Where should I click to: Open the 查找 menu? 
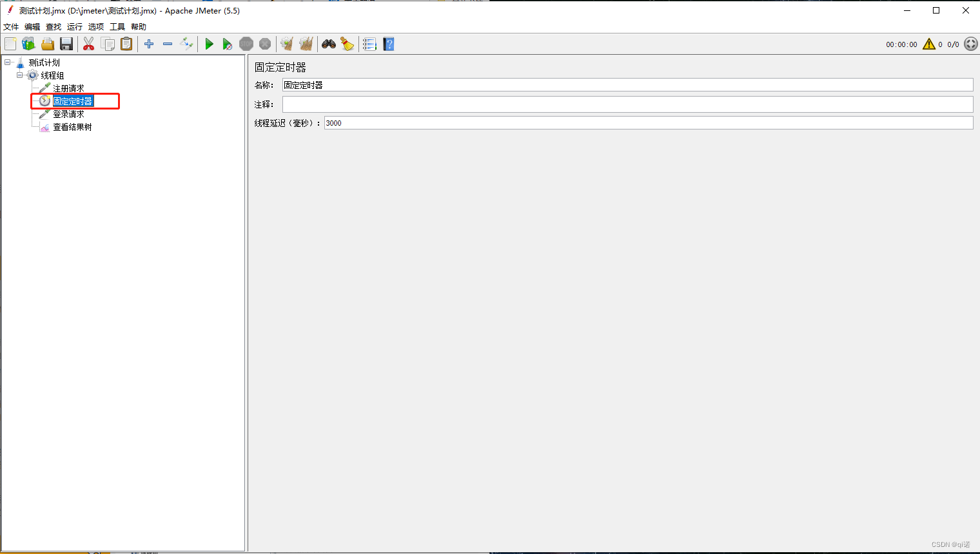tap(54, 26)
